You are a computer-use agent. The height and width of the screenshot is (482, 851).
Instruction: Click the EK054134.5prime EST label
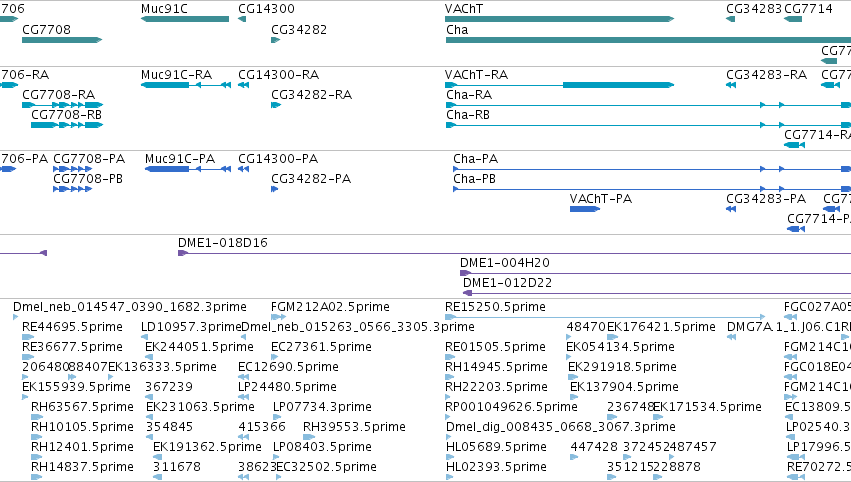[x=620, y=346]
